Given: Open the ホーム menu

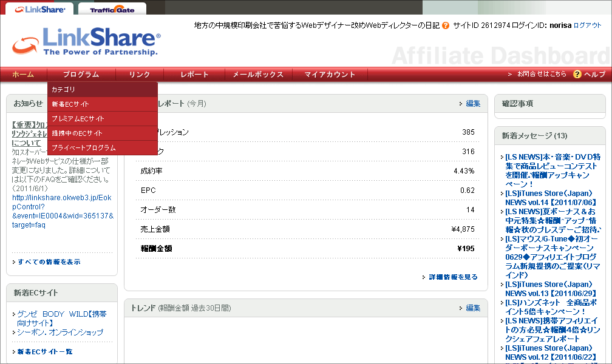Looking at the screenshot, I should [23, 74].
